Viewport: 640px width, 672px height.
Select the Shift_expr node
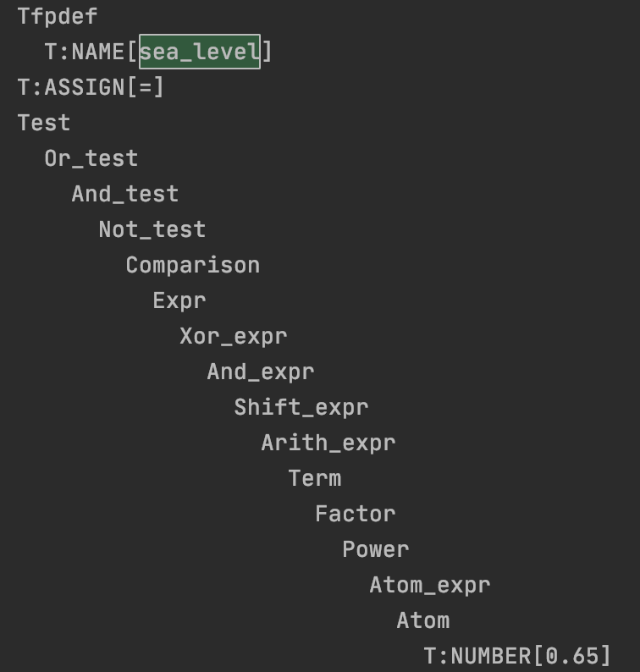[301, 408]
